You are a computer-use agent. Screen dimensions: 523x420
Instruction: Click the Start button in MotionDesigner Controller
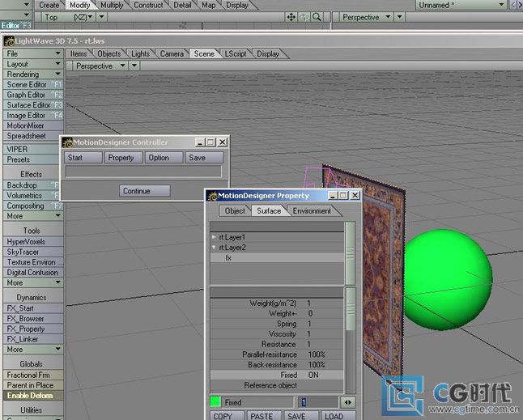[x=83, y=158]
